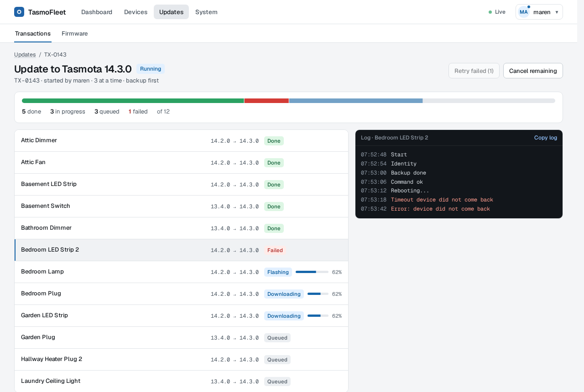Click the Flashing badge on Bedroom Lamp
The width and height of the screenshot is (584, 392).
[x=278, y=272]
